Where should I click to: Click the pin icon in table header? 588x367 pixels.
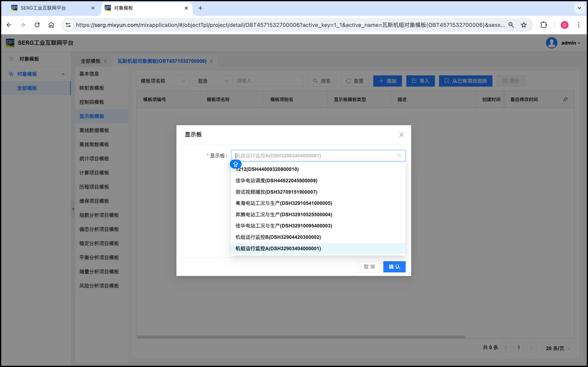(565, 99)
